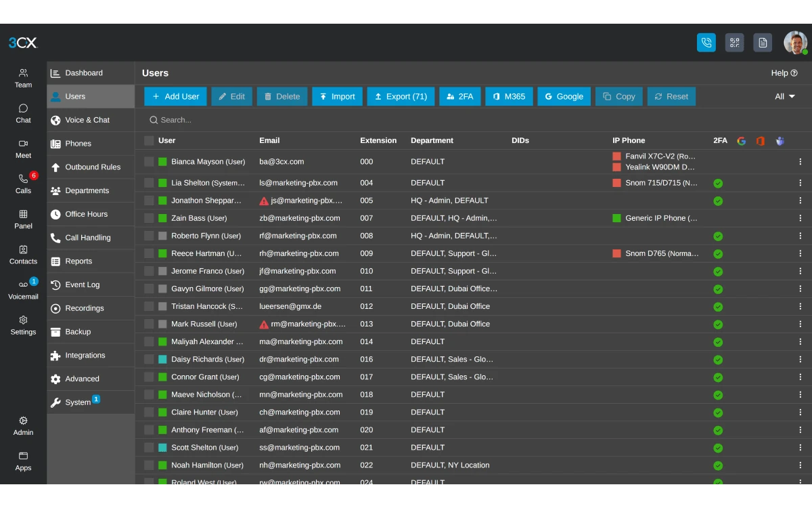Select Users in admin menu
This screenshot has height=508, width=812.
[x=91, y=96]
